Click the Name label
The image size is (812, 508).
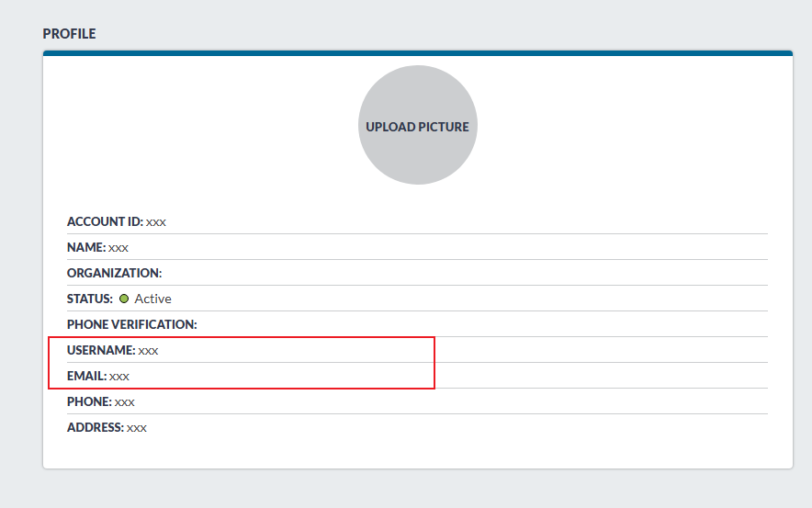point(86,247)
